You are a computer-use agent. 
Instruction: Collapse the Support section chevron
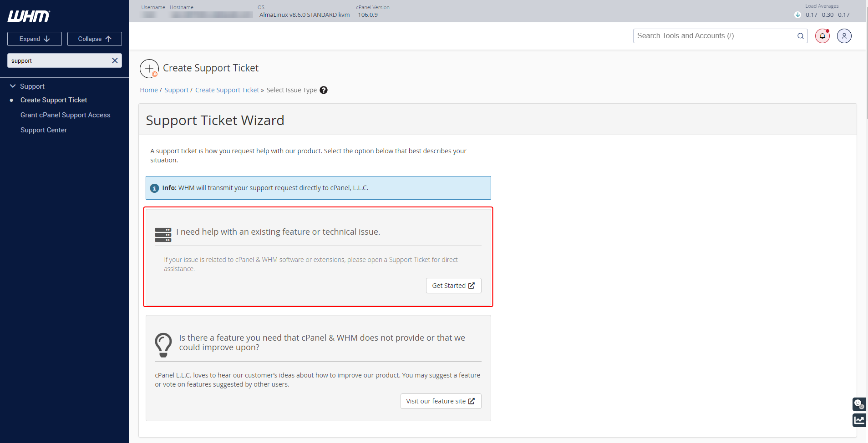[x=13, y=86]
